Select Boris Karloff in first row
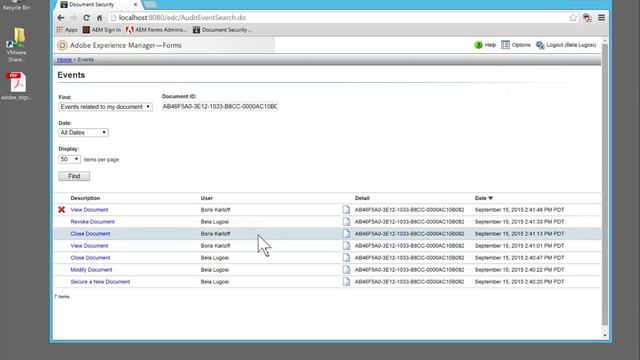Image resolution: width=640 pixels, height=360 pixels. click(216, 210)
